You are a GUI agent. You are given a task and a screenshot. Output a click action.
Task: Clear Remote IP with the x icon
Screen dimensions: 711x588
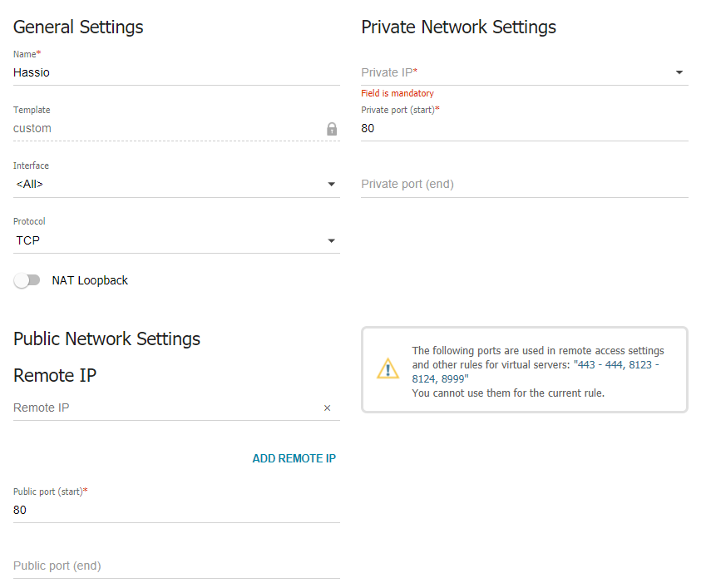pos(327,408)
